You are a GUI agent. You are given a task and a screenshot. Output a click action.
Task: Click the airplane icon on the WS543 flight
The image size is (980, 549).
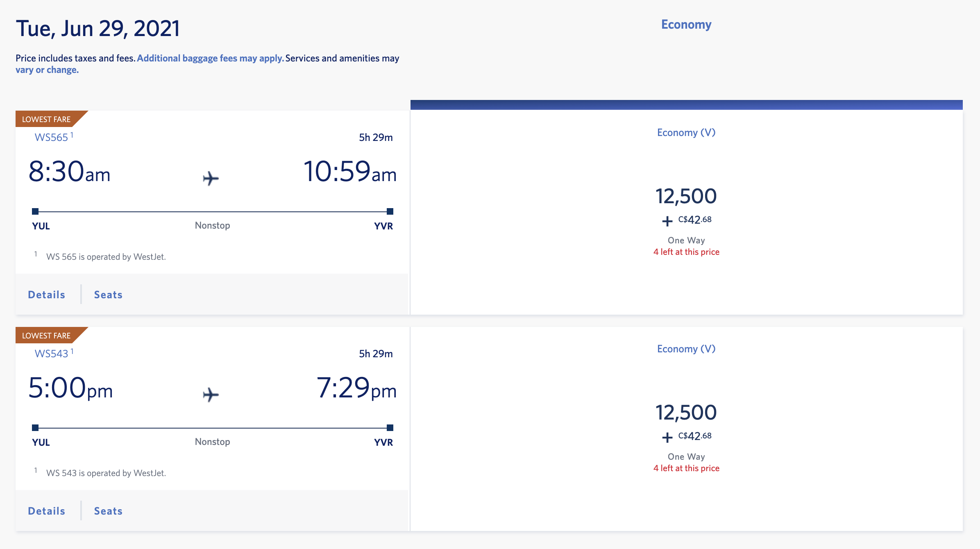click(x=211, y=395)
